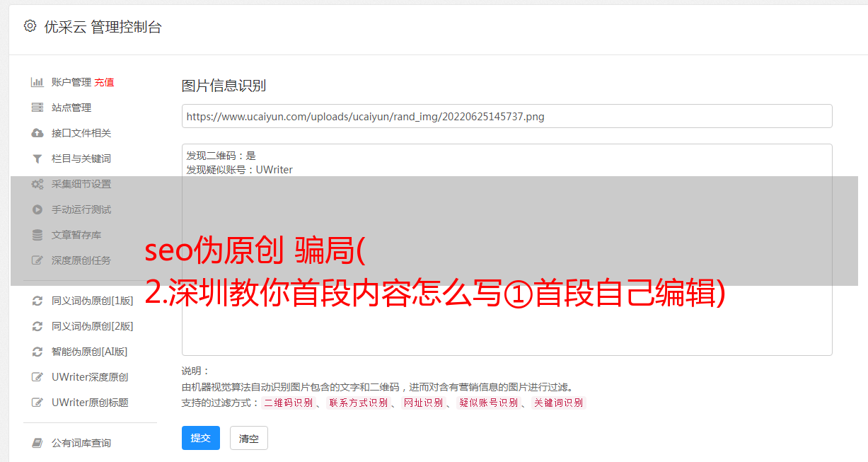Click the refresh icon for 同义词伪原创[2版]

point(37,326)
